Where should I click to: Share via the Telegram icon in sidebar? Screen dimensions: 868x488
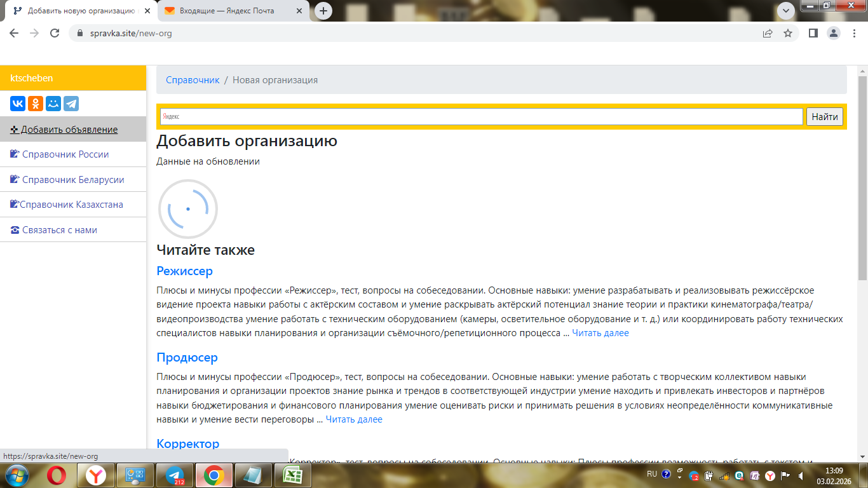pos(71,104)
